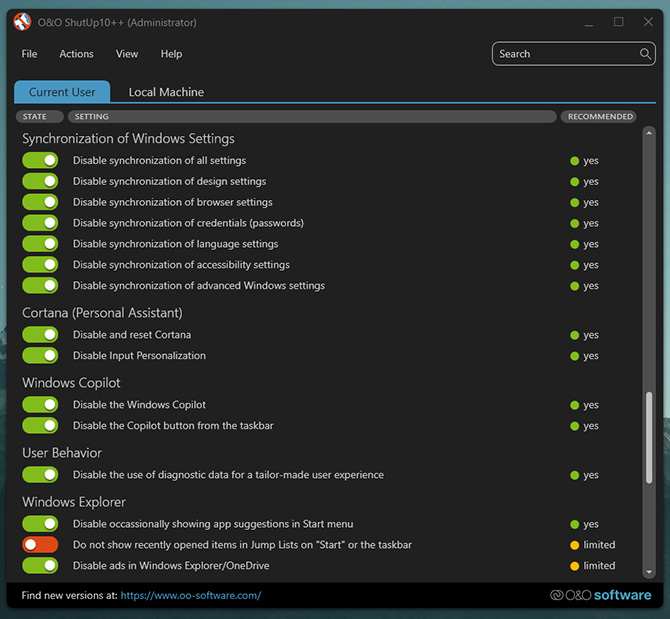Screen dimensions: 670x619
Task: Click the User Behavior section heading
Action: tap(62, 453)
